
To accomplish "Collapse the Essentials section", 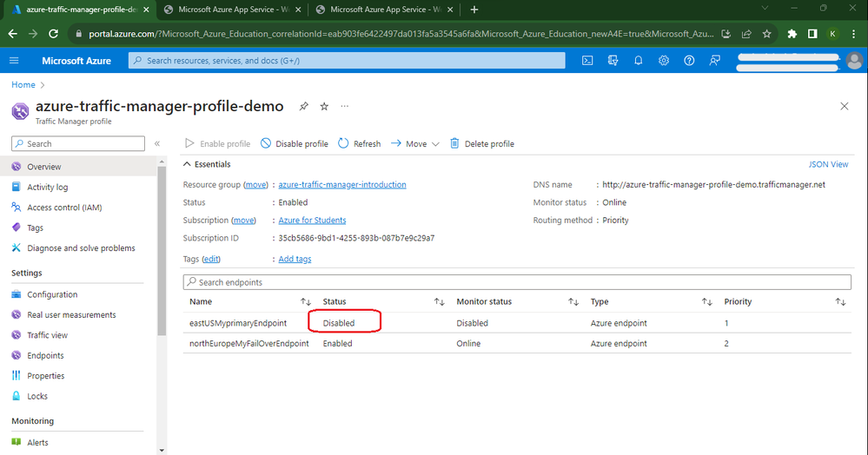I will click(x=207, y=164).
